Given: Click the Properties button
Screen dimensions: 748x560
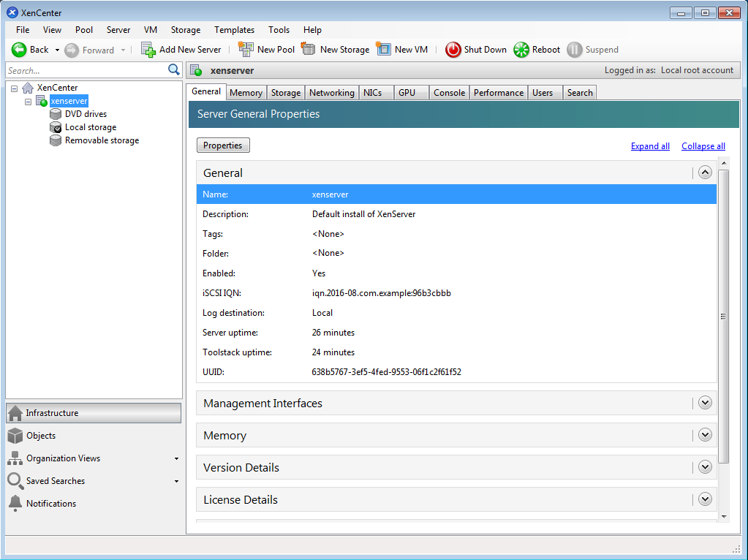Looking at the screenshot, I should [x=223, y=145].
